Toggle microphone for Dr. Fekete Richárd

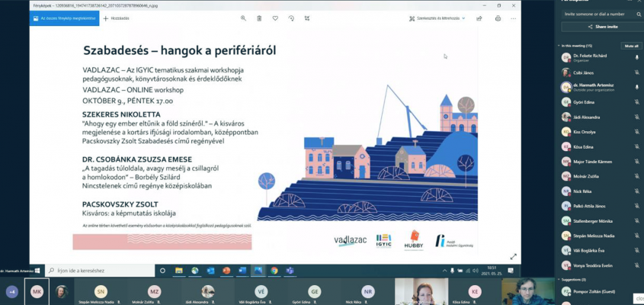point(637,58)
